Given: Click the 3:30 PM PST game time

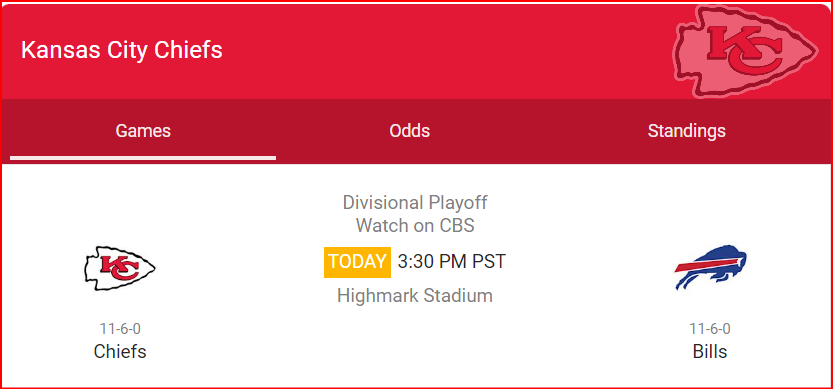Looking at the screenshot, I should 452,262.
